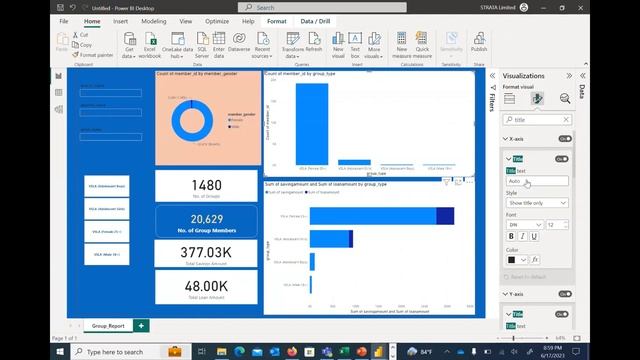Open the title Font family dropdown
The height and width of the screenshot is (360, 640).
[525, 225]
